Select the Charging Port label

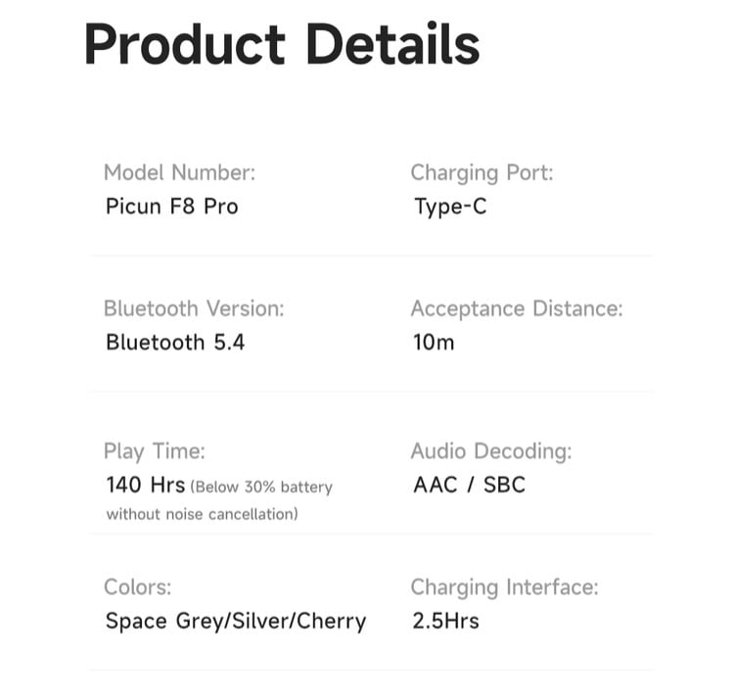482,173
